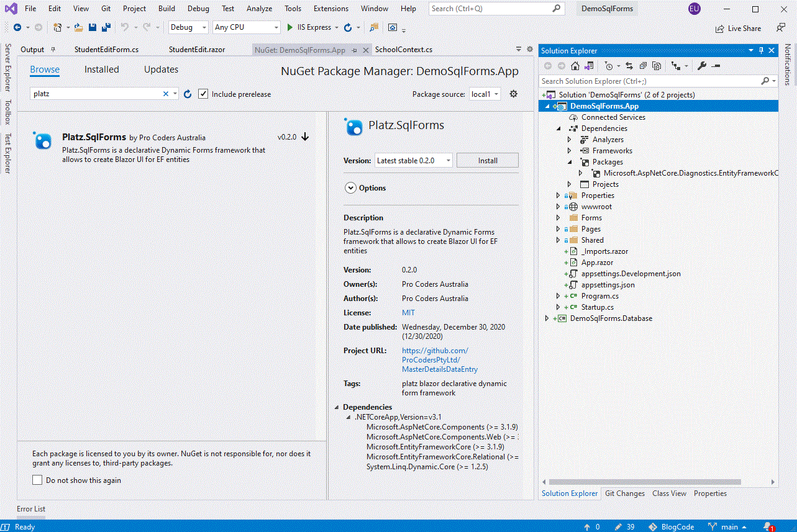Switch Solution Explorer views icon

pyautogui.click(x=589, y=66)
